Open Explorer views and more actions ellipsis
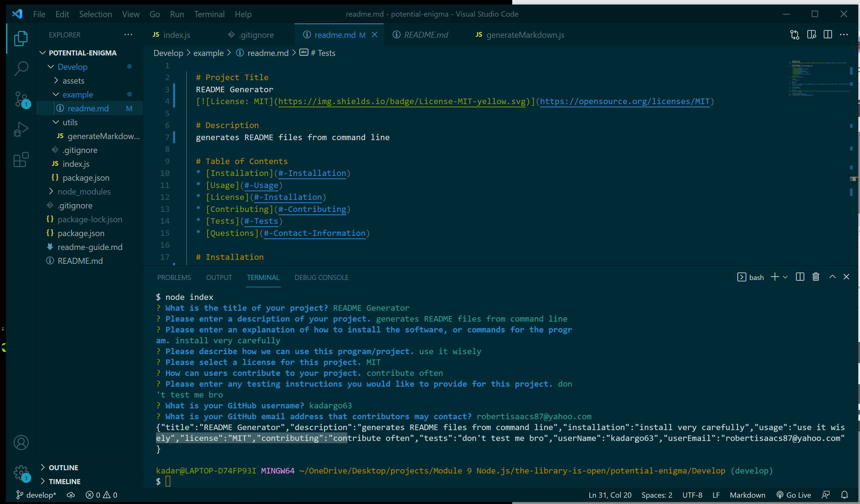The width and height of the screenshot is (860, 504). click(x=128, y=35)
